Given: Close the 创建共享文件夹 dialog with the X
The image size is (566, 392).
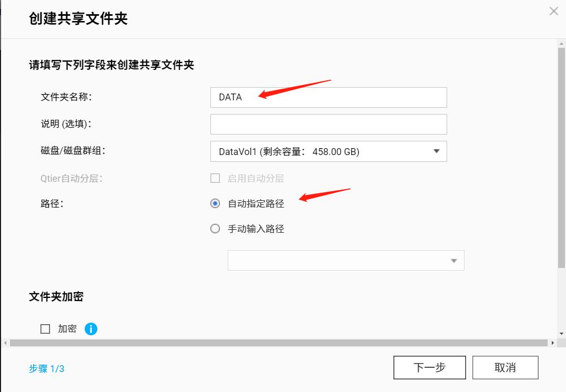Looking at the screenshot, I should (x=553, y=11).
